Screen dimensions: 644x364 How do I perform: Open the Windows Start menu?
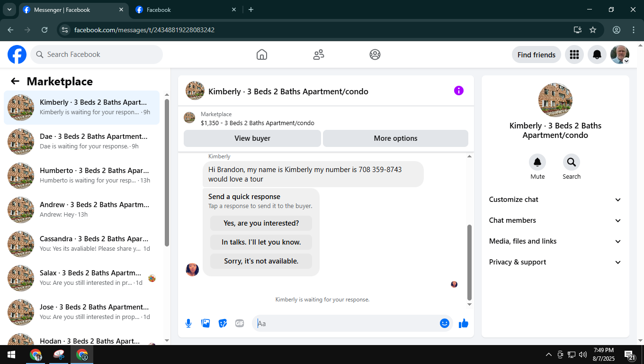11,355
